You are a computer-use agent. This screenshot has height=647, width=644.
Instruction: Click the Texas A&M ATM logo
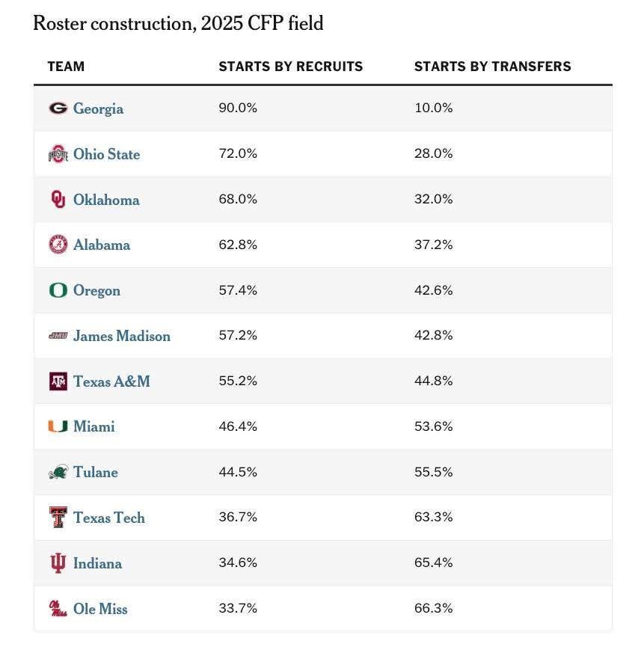(58, 381)
